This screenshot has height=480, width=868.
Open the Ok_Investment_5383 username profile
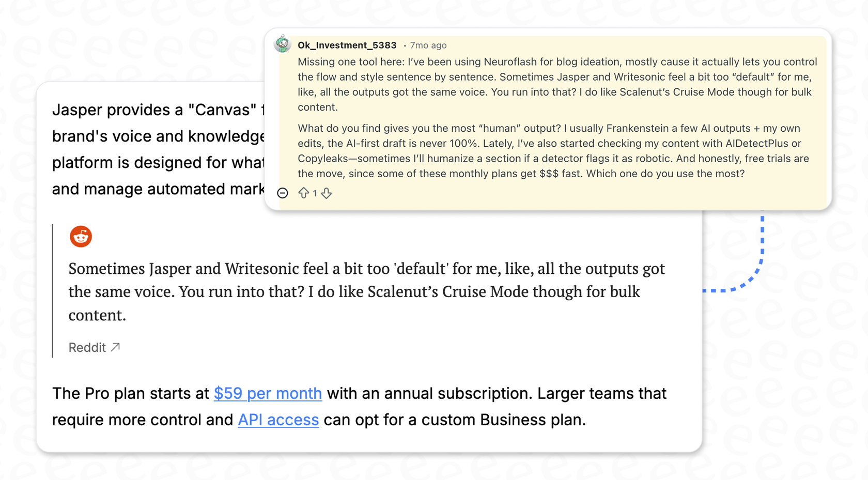point(347,45)
